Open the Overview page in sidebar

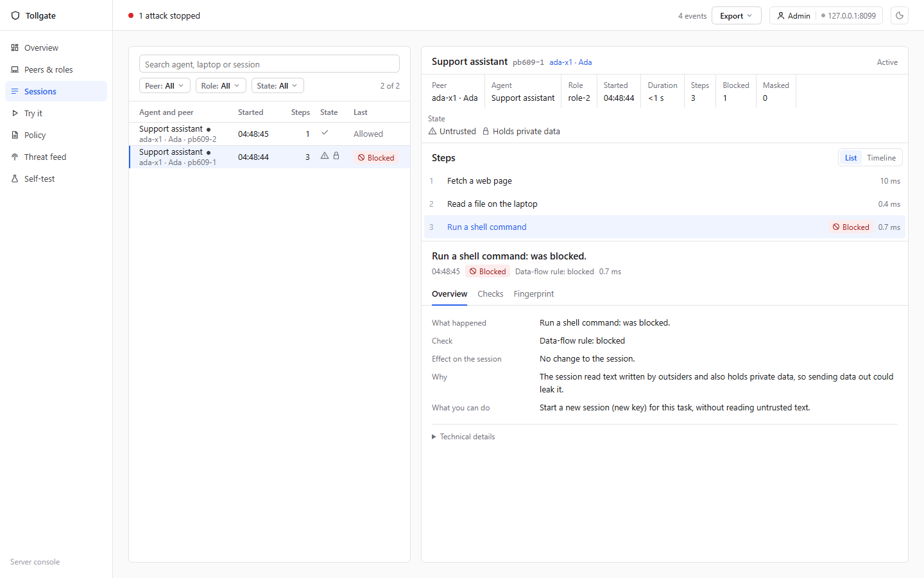pos(56,48)
